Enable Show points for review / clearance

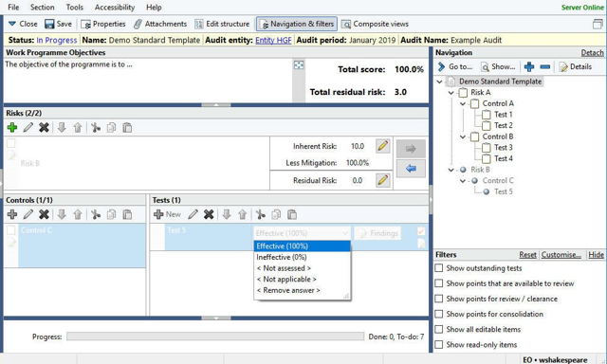click(x=438, y=299)
